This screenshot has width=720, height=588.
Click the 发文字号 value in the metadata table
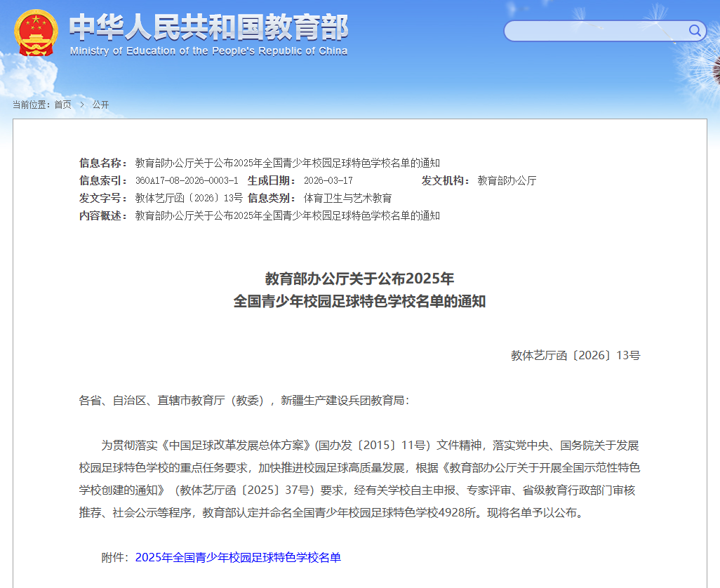tap(189, 198)
